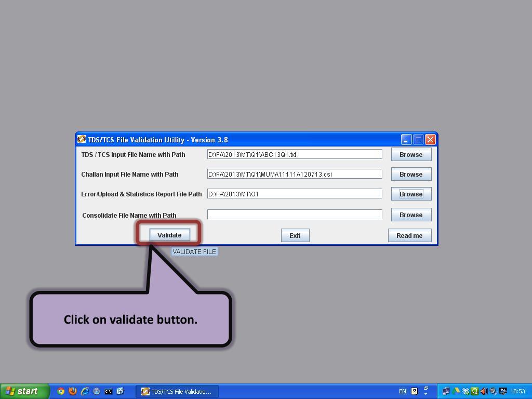Select the TDS/TCS File Validatio... taskbar button
The height and width of the screenshot is (399, 532).
177,392
